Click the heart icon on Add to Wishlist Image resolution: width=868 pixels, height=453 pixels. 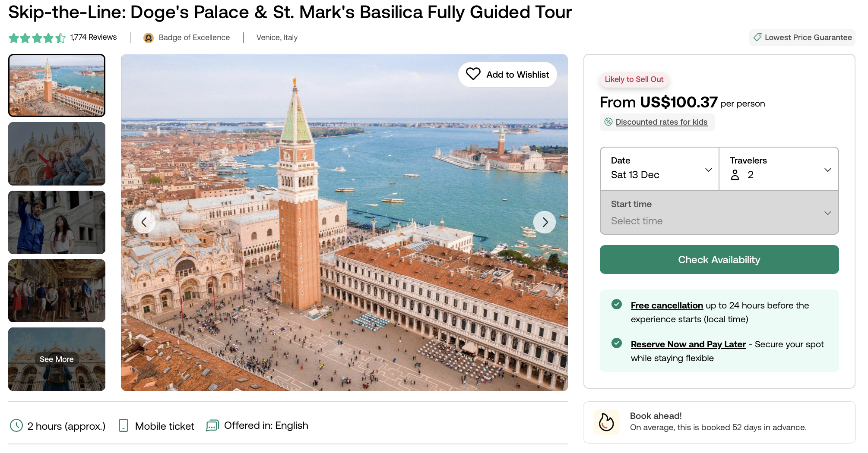point(473,74)
